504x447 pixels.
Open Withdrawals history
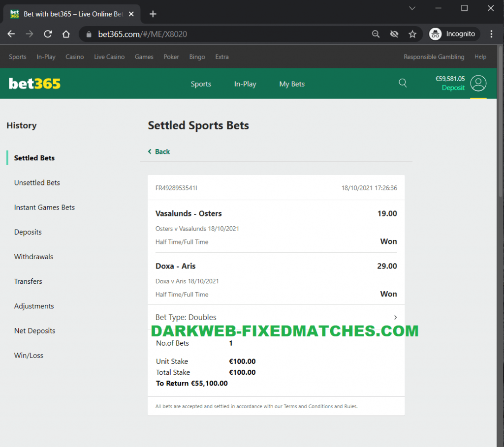point(34,257)
